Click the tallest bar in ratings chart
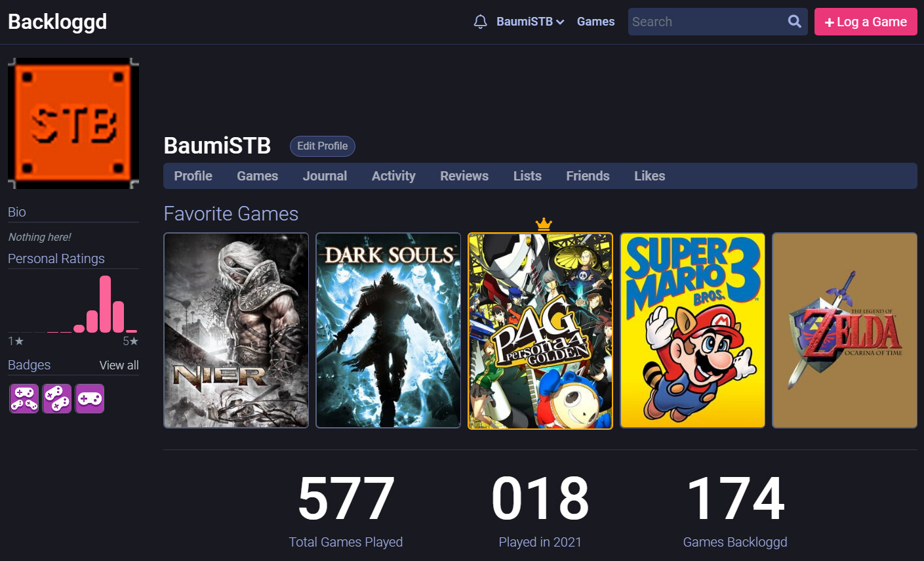The height and width of the screenshot is (561, 924). (105, 304)
